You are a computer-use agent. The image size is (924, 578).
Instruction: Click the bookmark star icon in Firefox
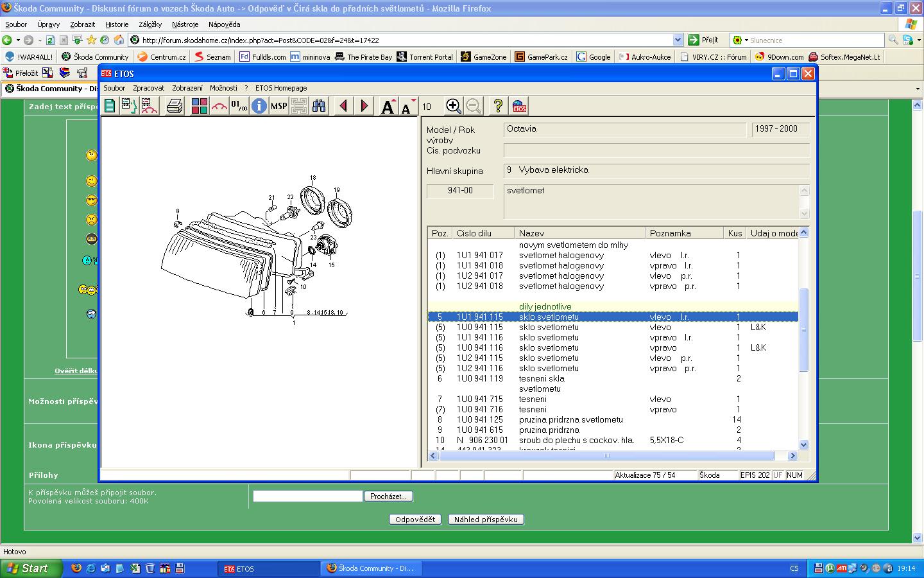point(92,40)
